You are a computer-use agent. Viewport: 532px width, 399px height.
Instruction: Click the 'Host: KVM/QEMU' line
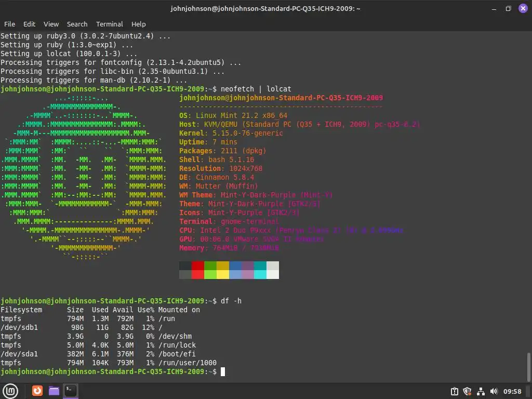point(300,124)
